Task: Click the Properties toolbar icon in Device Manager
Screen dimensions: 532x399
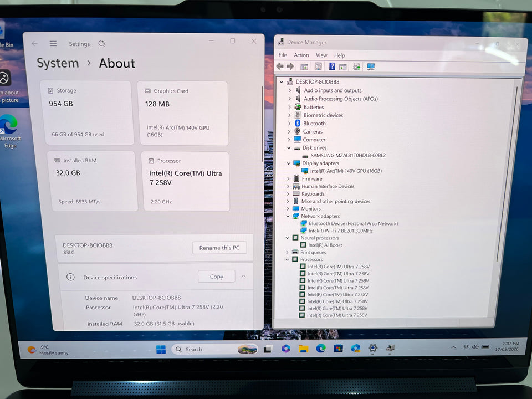Action: pyautogui.click(x=318, y=66)
